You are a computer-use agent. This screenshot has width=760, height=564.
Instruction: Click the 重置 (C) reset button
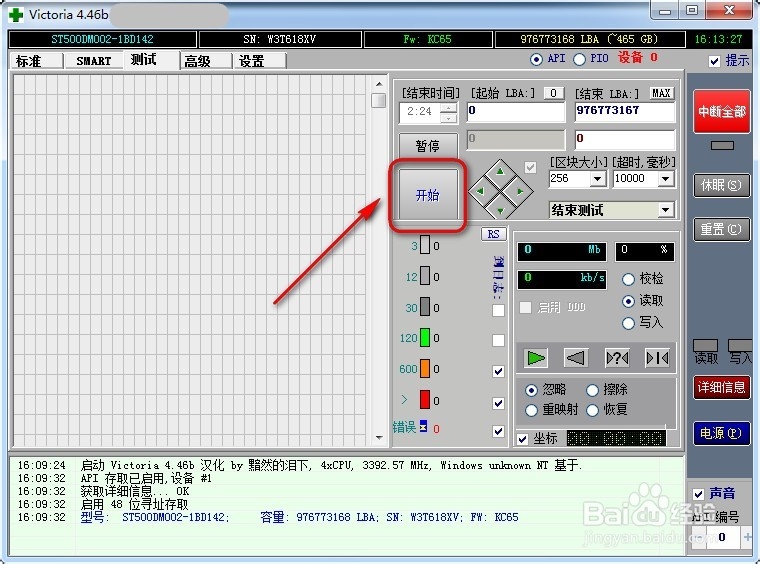coord(722,229)
